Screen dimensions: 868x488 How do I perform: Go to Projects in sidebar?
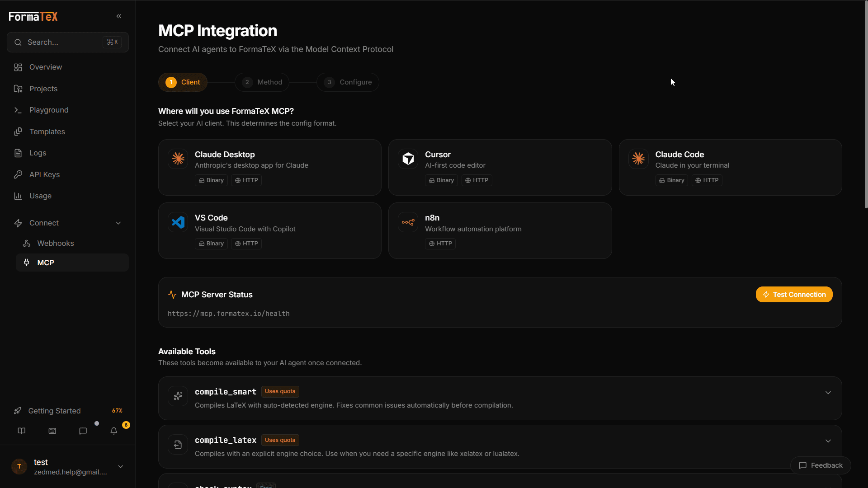(x=68, y=89)
